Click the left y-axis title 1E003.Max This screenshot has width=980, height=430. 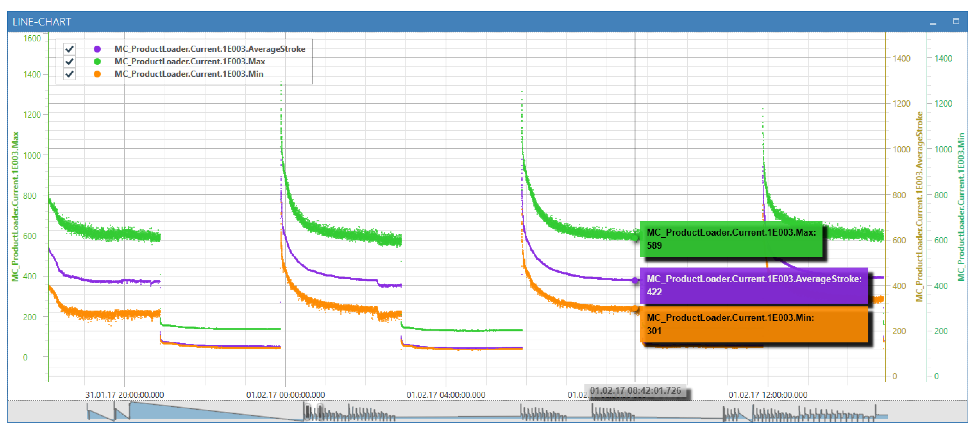point(15,206)
